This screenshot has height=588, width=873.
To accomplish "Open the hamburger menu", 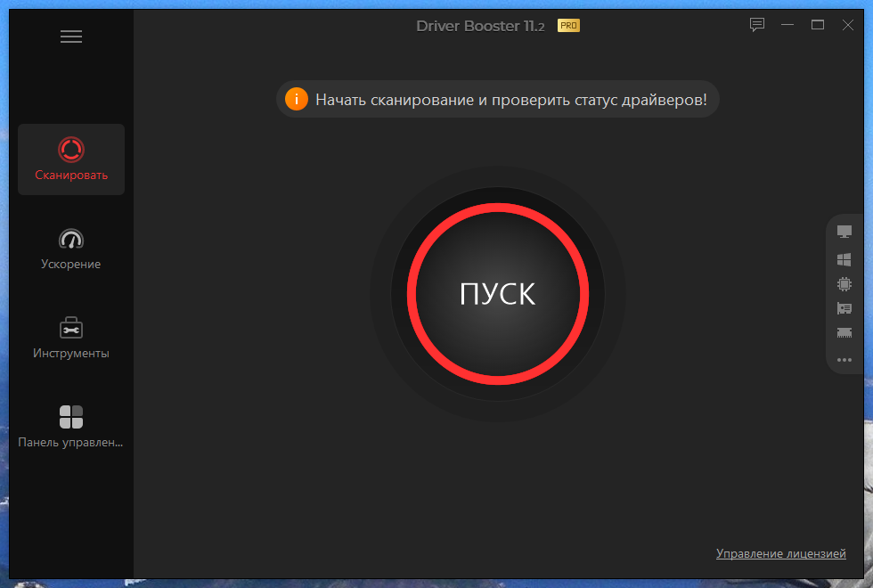I will coord(70,37).
